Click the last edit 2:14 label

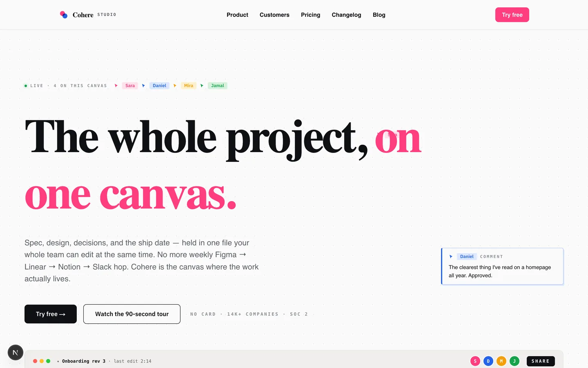tap(133, 361)
